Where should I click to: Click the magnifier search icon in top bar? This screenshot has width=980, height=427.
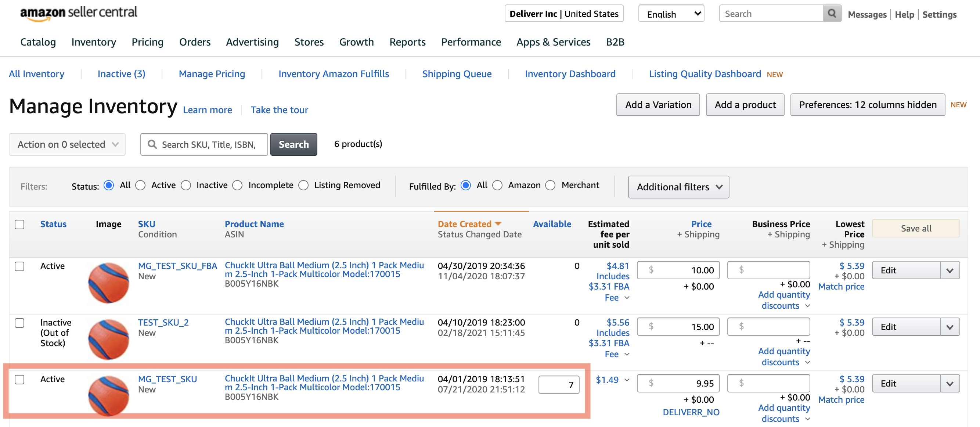pyautogui.click(x=832, y=14)
